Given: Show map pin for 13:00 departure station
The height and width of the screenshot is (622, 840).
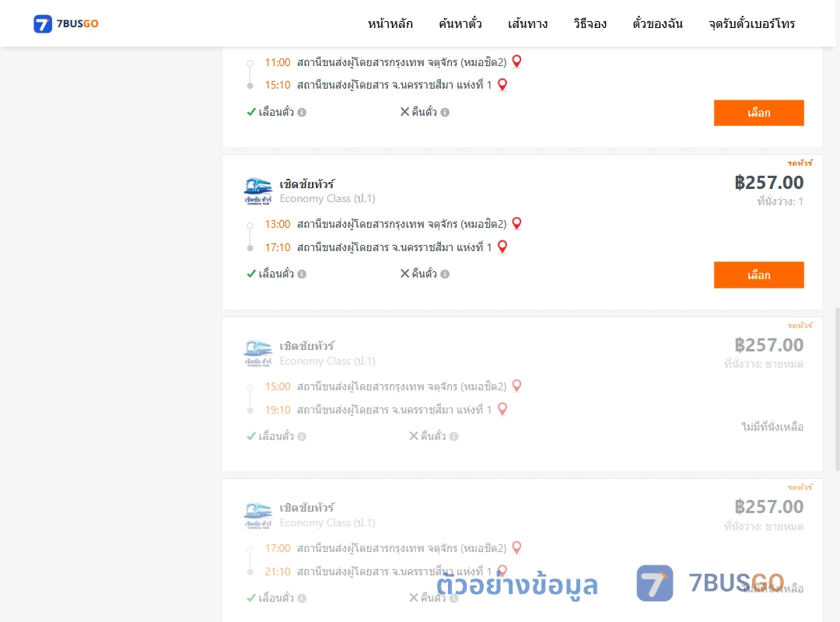Looking at the screenshot, I should (516, 223).
